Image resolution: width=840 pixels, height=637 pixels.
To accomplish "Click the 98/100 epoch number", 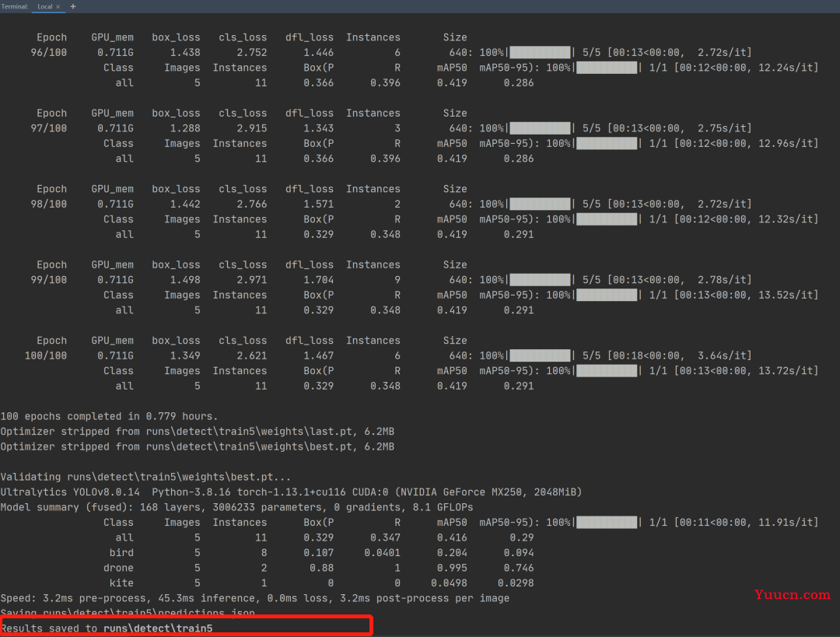I will [49, 204].
